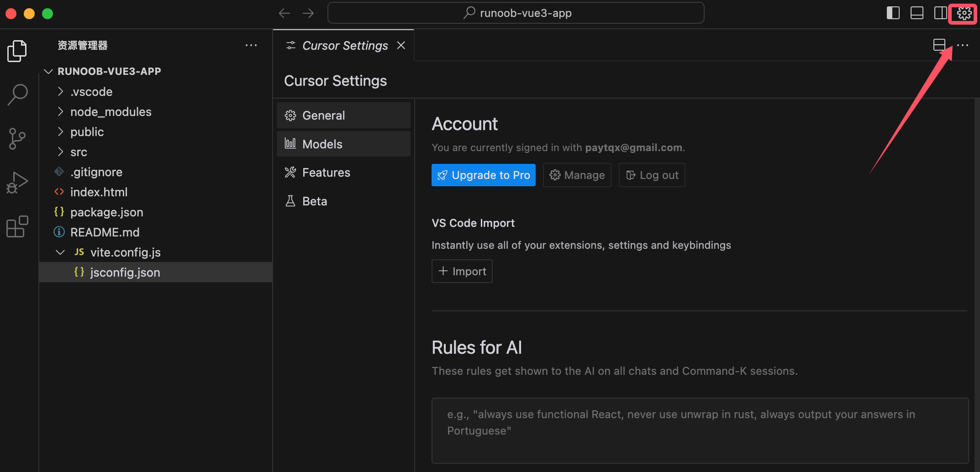This screenshot has width=980, height=472.
Task: Toggle the secondary sidebar visibility
Action: click(940, 13)
